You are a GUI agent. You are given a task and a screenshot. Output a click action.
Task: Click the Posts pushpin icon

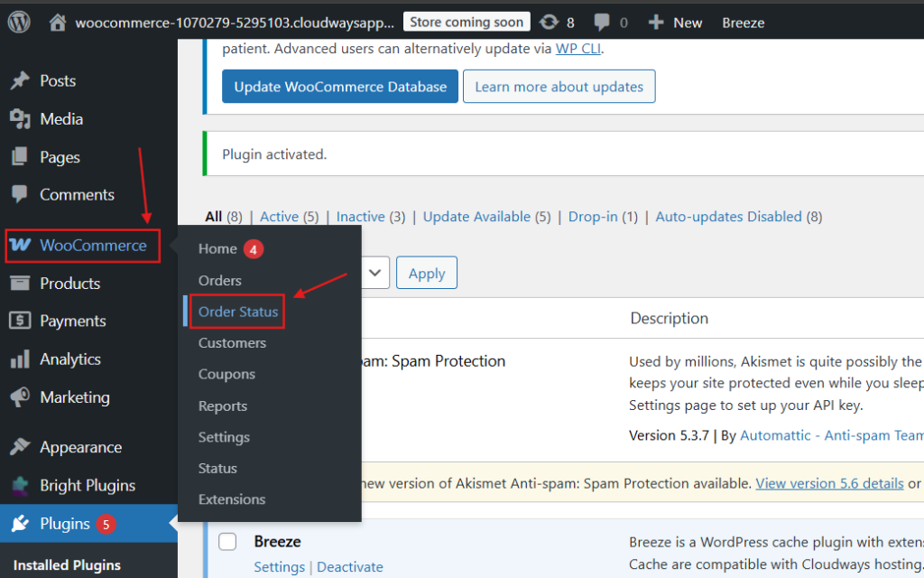pyautogui.click(x=20, y=80)
